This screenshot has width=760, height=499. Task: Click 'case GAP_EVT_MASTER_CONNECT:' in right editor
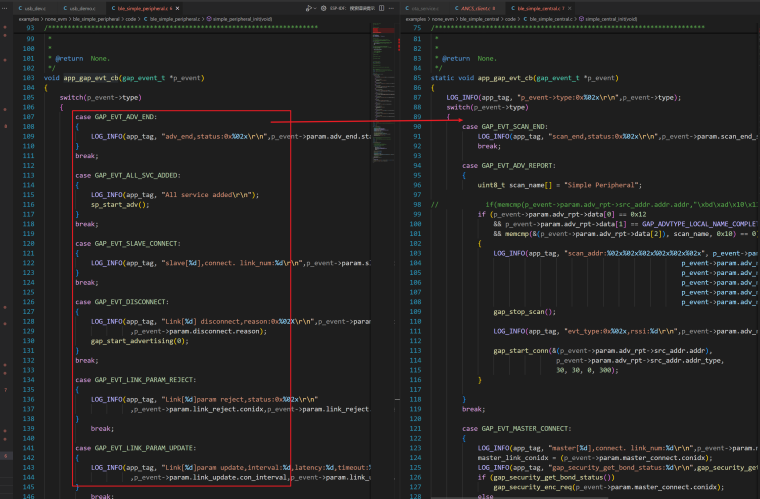516,429
